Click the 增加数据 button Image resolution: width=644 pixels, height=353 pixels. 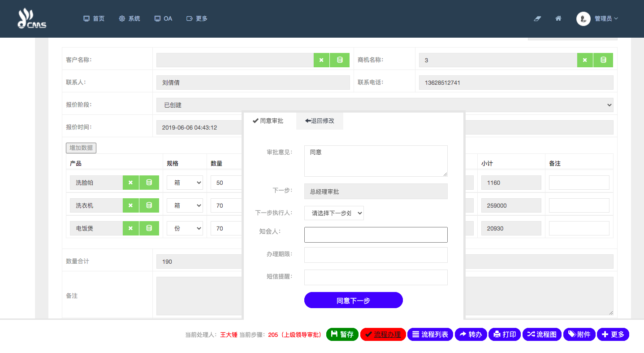[81, 148]
